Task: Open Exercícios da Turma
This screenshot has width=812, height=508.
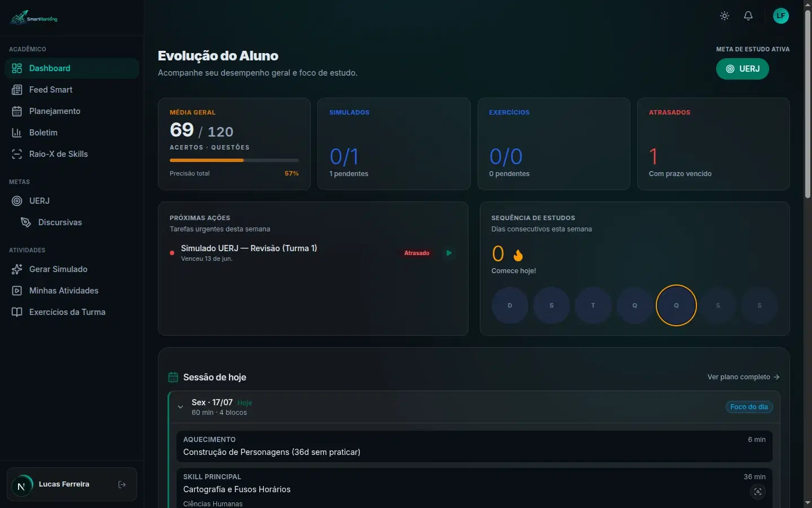Action: [72, 312]
